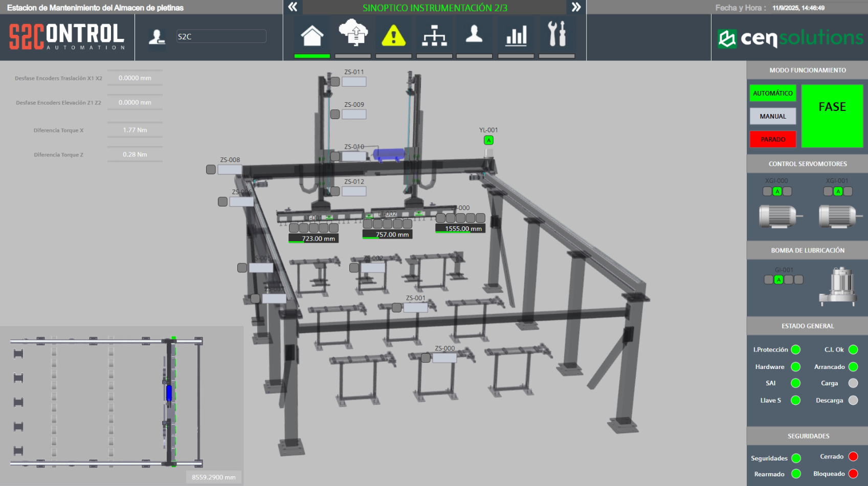The height and width of the screenshot is (486, 868).
Task: Click the green FASE button
Action: click(832, 116)
